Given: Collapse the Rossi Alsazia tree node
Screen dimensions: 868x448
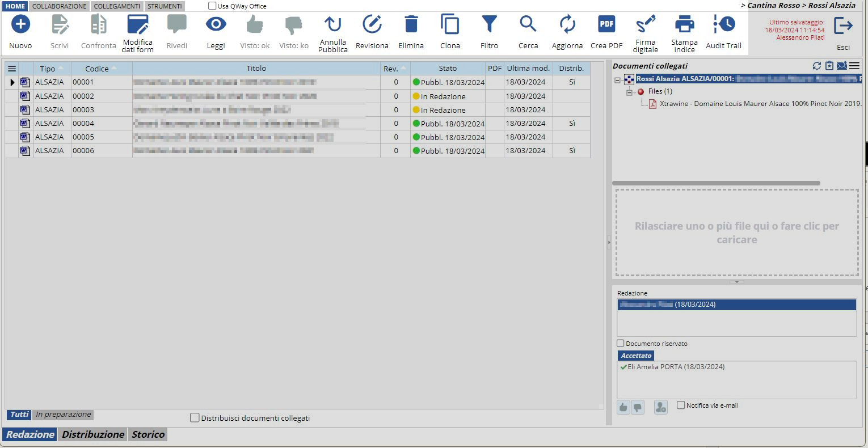Looking at the screenshot, I should click(618, 79).
